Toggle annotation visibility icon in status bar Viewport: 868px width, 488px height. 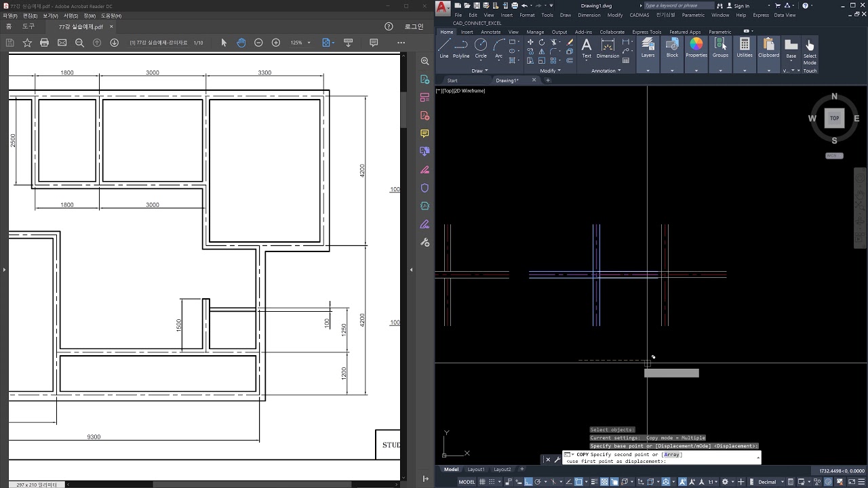point(683,481)
